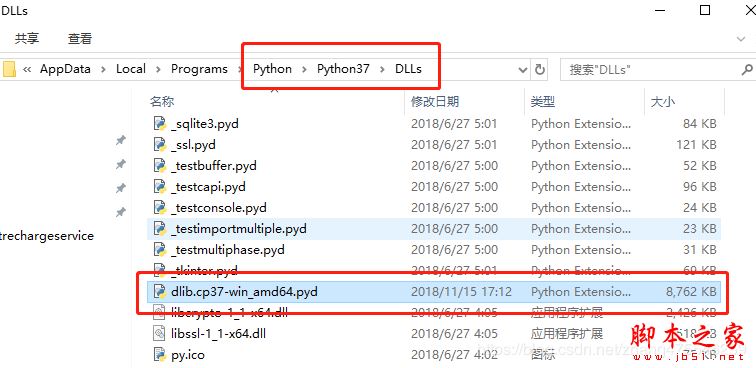
Task: Click the search magnifier icon
Action: click(x=746, y=69)
